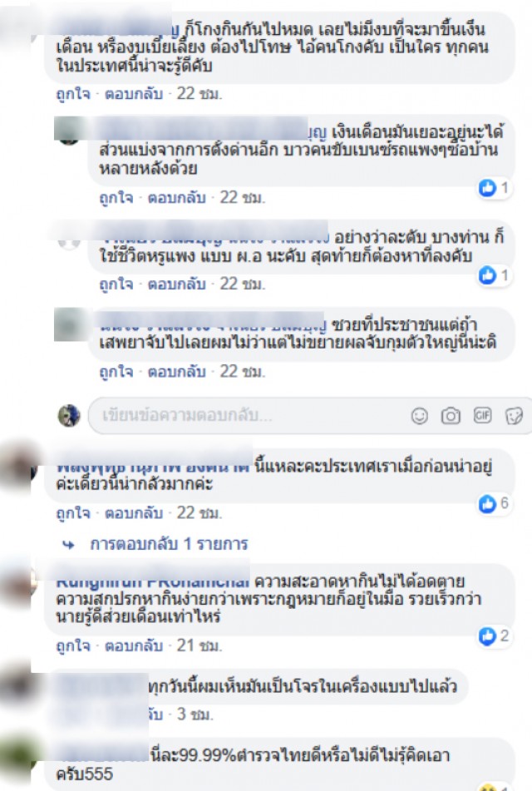Open like reaction on Benz car comment
The image size is (532, 791).
[495, 188]
